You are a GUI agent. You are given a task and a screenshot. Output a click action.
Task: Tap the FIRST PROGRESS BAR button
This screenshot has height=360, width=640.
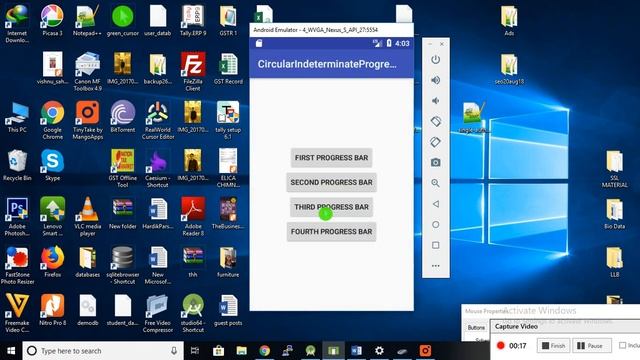[x=331, y=158]
